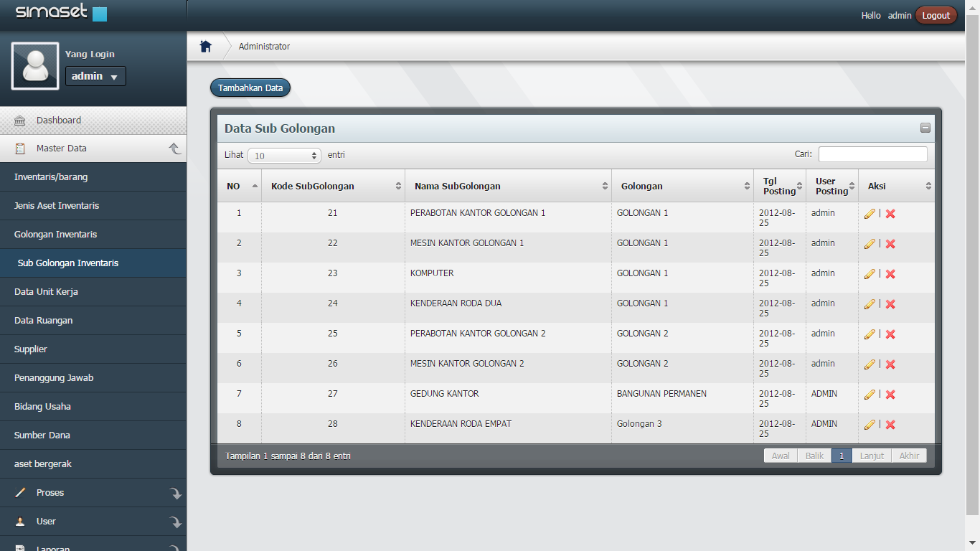Go to Awal first page
Screen dimensions: 980x551
[x=781, y=456]
